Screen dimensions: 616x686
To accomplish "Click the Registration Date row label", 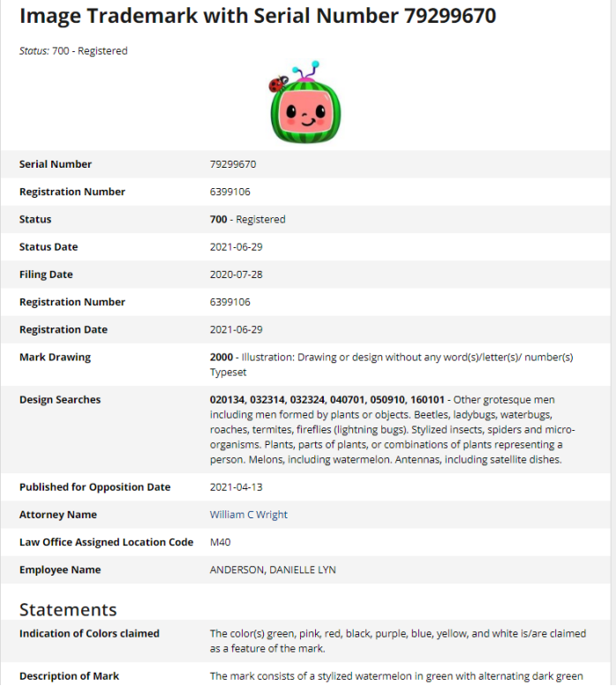I will (x=64, y=330).
